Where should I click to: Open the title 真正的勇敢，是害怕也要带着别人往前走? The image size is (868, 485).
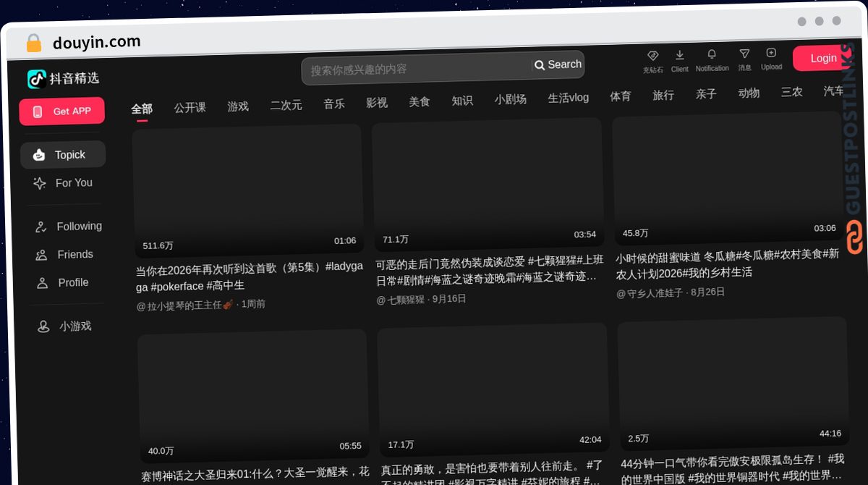[x=493, y=474]
